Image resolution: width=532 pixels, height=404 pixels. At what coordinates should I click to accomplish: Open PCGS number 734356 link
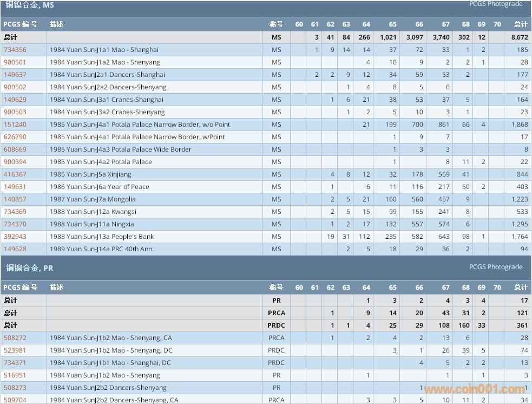pyautogui.click(x=15, y=50)
